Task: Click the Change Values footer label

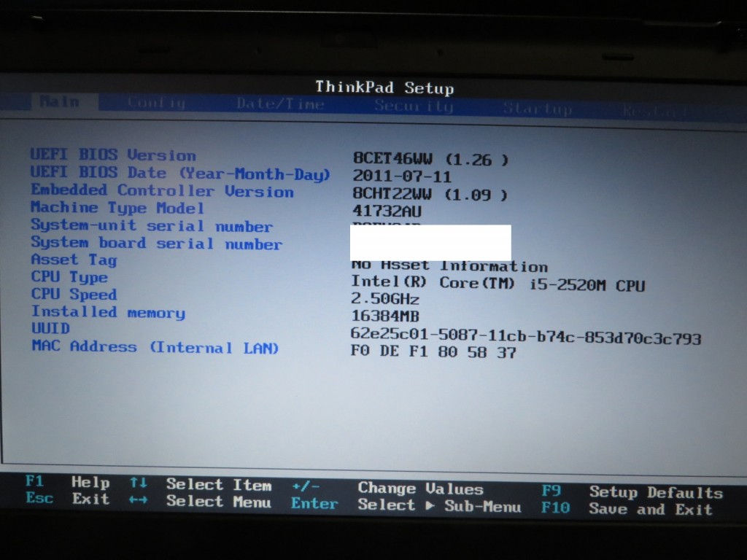Action: (x=421, y=488)
